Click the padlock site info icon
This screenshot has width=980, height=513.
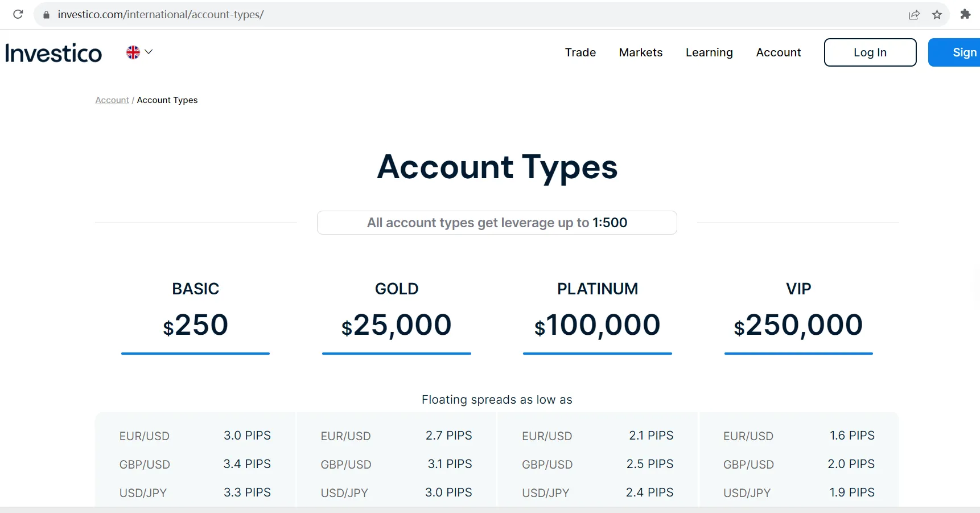(x=47, y=15)
